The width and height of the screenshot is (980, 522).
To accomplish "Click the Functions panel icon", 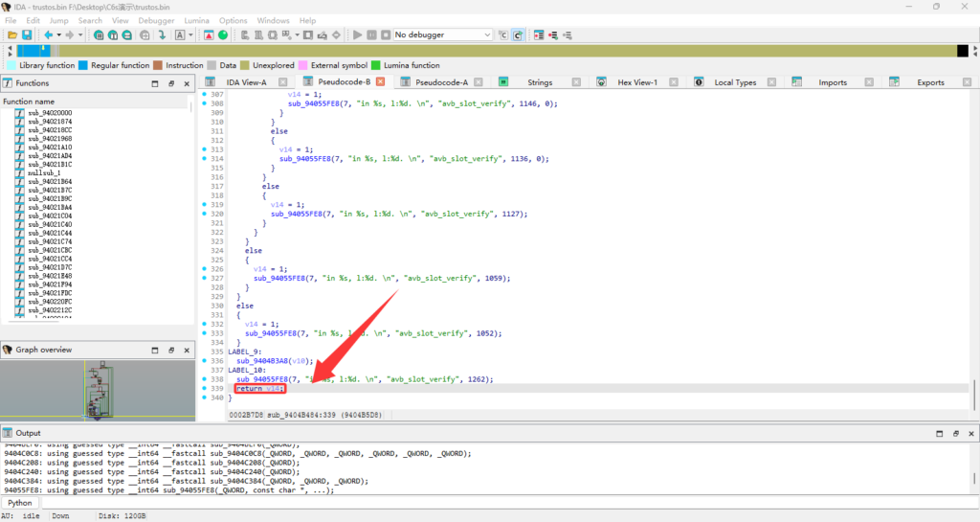I will [8, 83].
